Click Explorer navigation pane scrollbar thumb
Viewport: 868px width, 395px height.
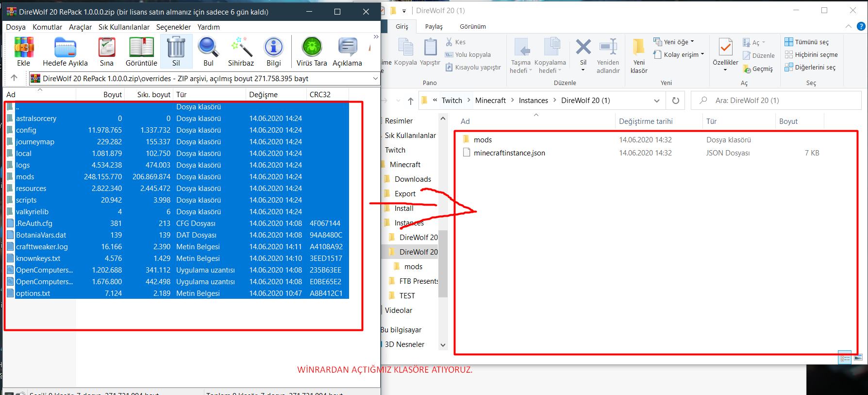click(443, 263)
